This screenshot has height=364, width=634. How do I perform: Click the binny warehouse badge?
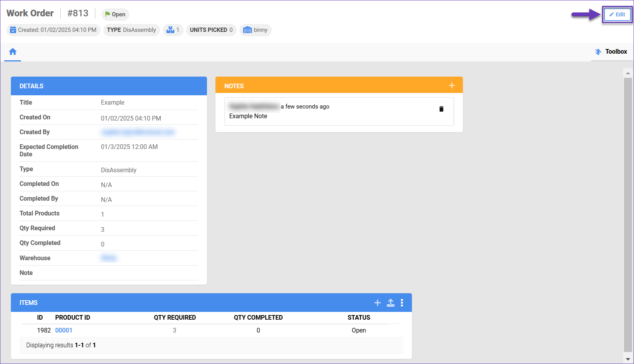pyautogui.click(x=256, y=30)
